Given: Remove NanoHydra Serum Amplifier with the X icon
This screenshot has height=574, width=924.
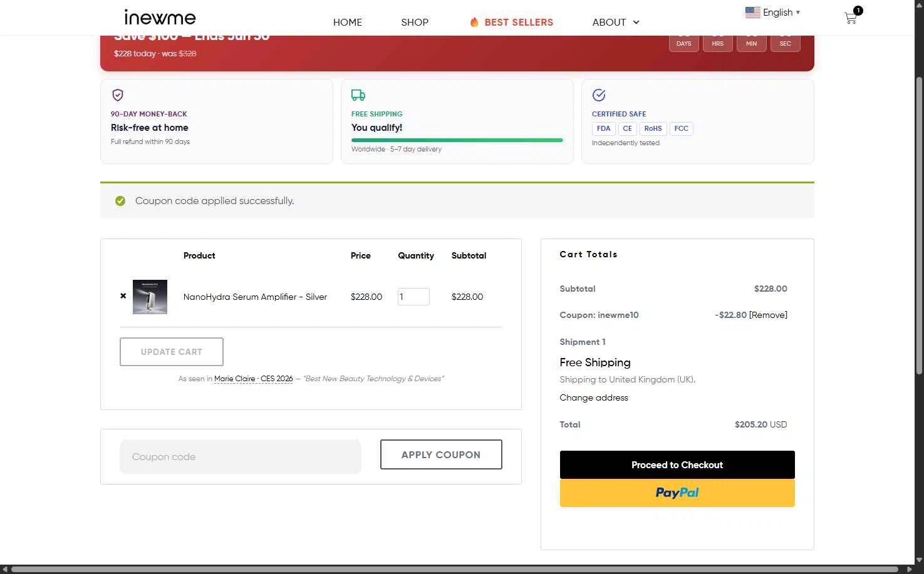Looking at the screenshot, I should click(123, 296).
